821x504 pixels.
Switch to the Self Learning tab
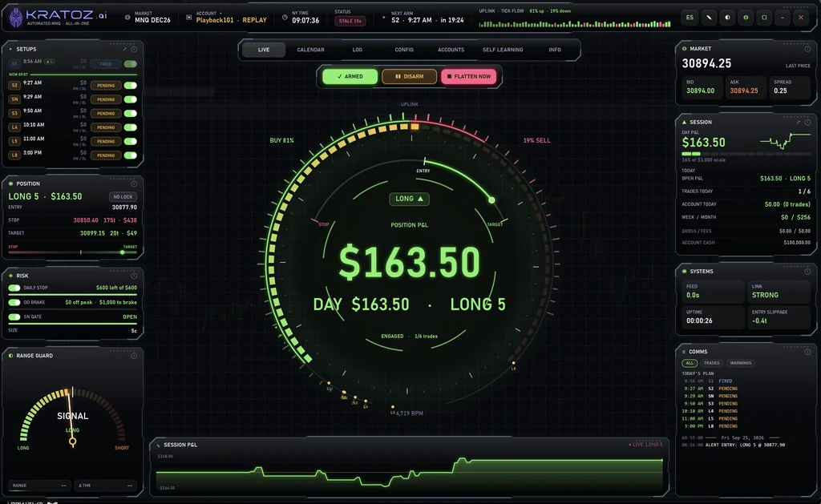[503, 50]
